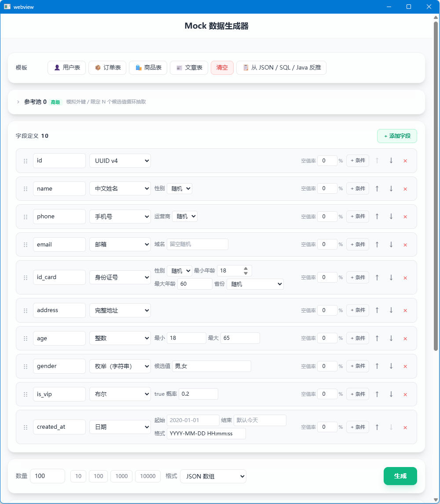Add a 条件 to the id field
440x504 pixels.
click(358, 161)
